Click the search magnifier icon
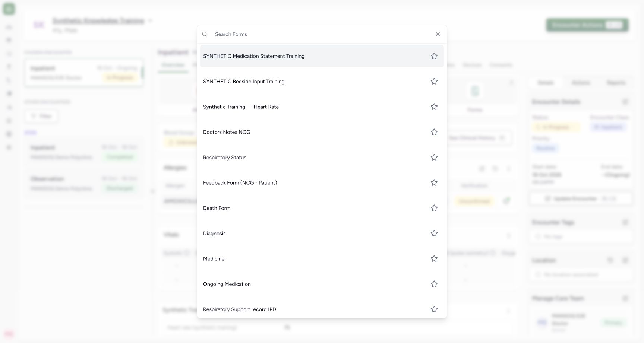Image resolution: width=644 pixels, height=343 pixels. pyautogui.click(x=205, y=34)
